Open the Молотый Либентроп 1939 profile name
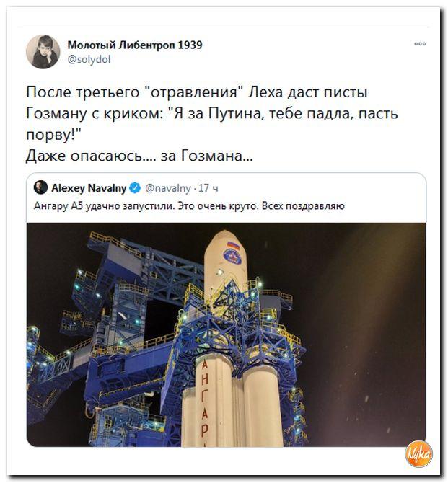Image resolution: width=448 pixels, height=483 pixels. (x=135, y=45)
